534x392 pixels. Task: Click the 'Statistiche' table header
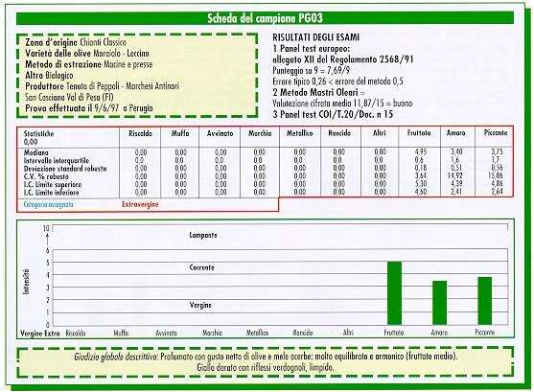38,133
